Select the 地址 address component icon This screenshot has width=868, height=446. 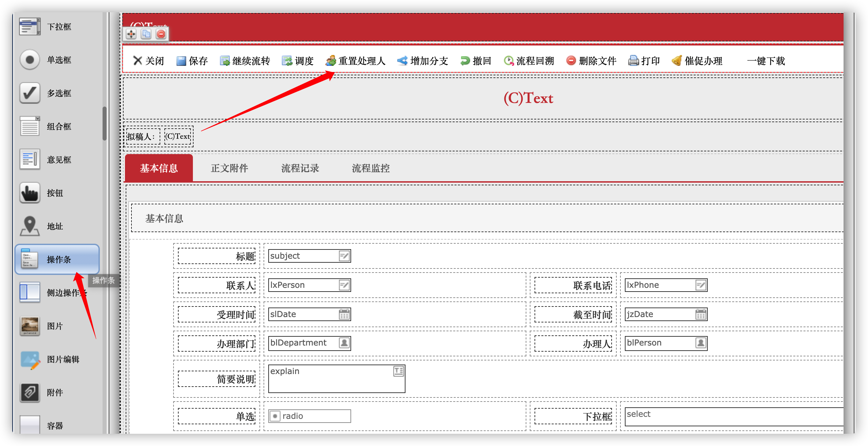coord(30,226)
